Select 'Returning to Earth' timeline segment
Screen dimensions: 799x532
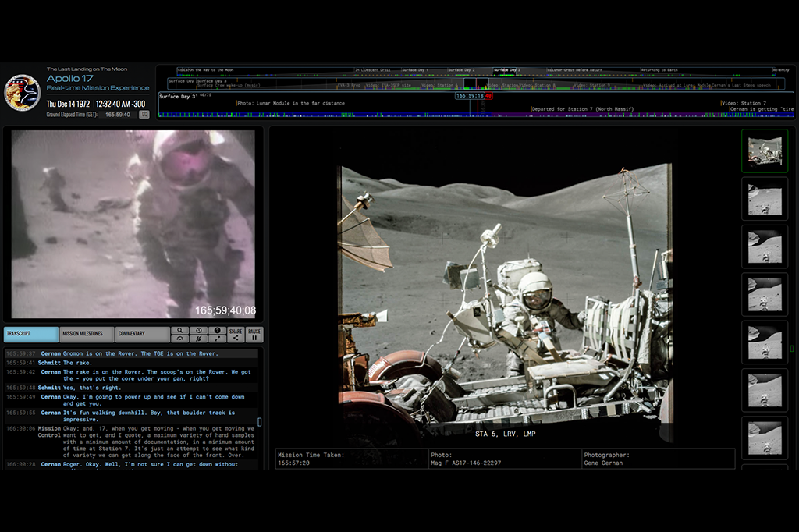(659, 69)
